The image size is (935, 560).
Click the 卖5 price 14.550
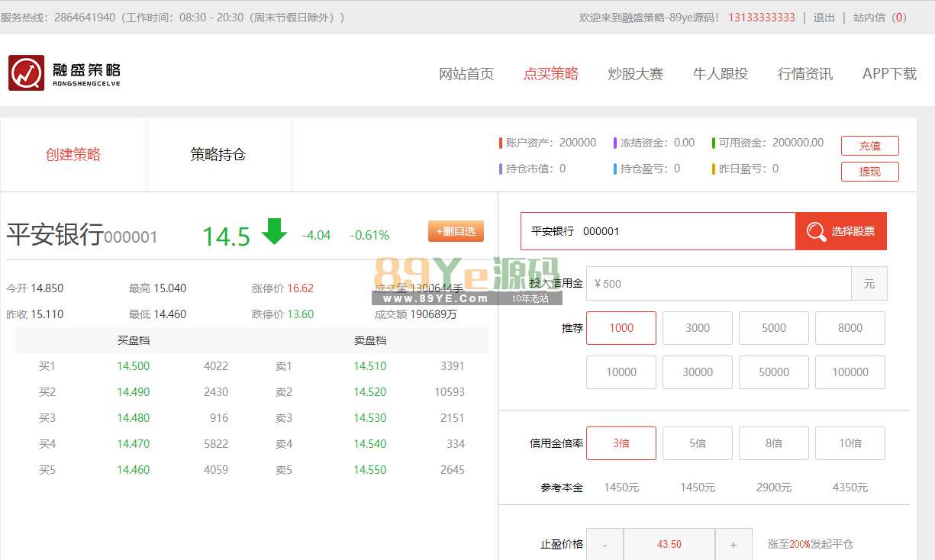click(x=370, y=470)
